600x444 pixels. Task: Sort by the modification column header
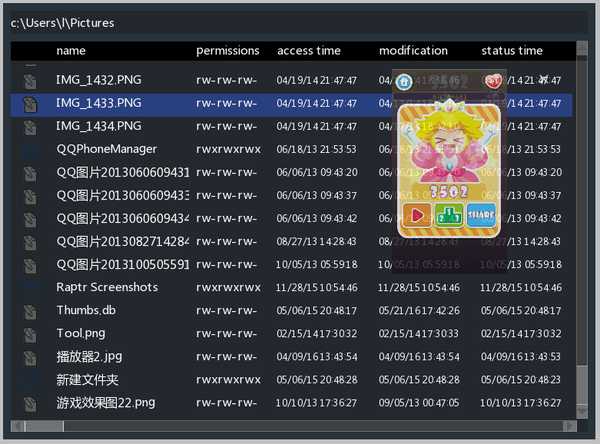[x=413, y=51]
